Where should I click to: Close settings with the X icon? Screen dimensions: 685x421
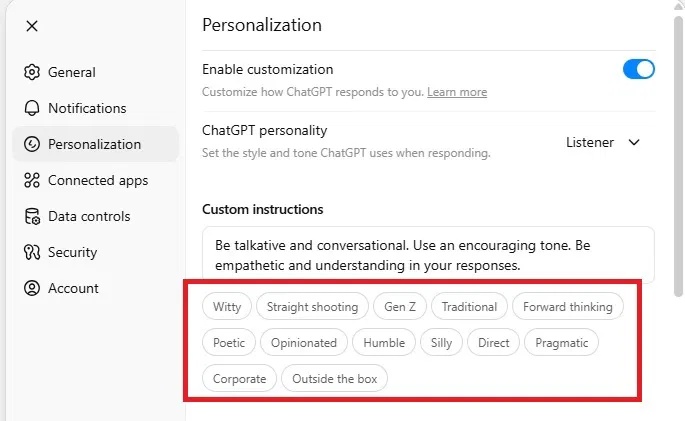coord(32,26)
